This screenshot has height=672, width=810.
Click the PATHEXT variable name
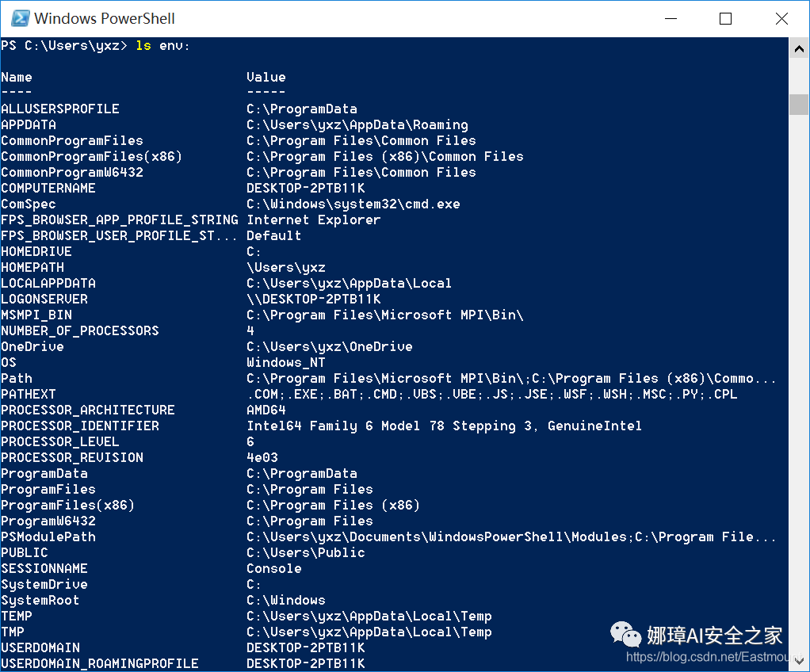pyautogui.click(x=29, y=395)
